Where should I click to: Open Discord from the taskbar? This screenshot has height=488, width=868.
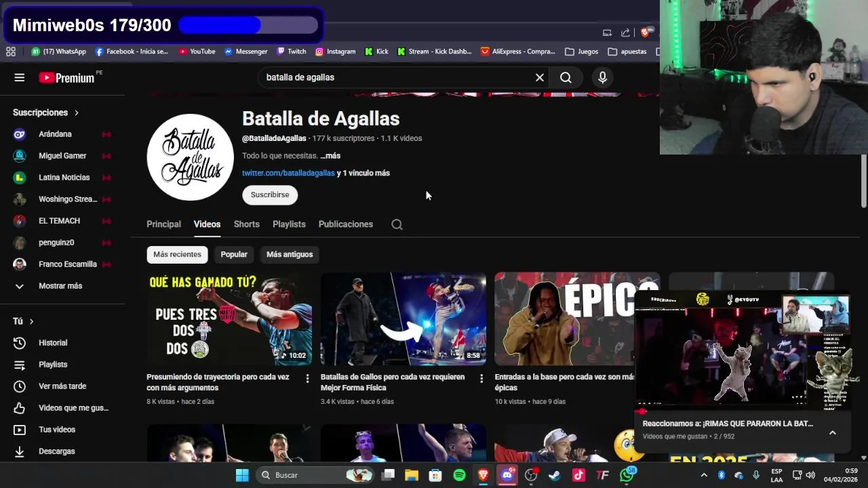[507, 475]
